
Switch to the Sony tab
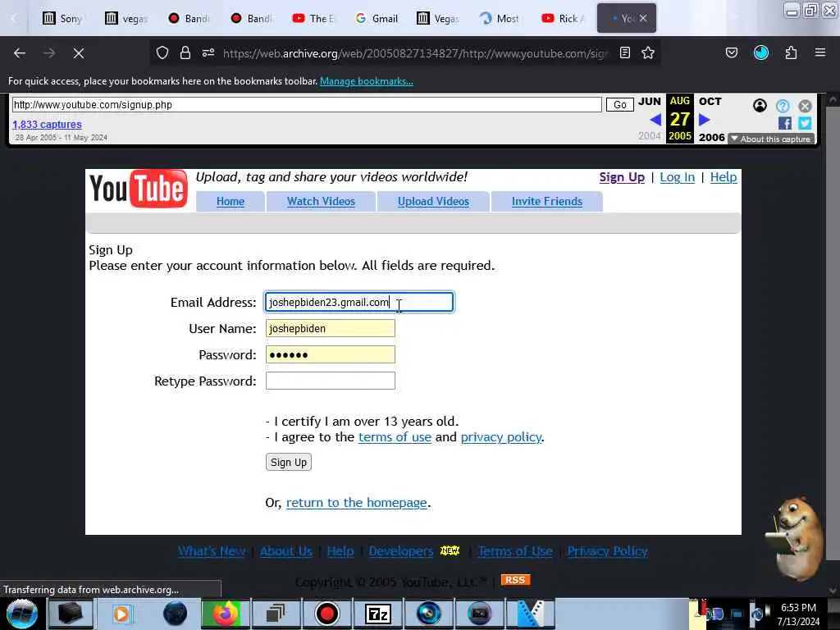click(62, 19)
